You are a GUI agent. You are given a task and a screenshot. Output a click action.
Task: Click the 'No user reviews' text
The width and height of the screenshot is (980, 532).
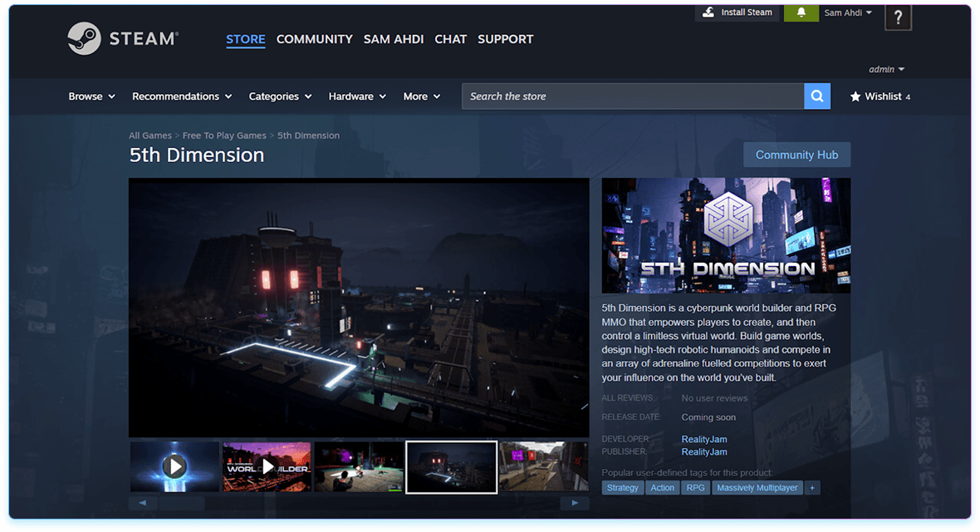point(714,398)
